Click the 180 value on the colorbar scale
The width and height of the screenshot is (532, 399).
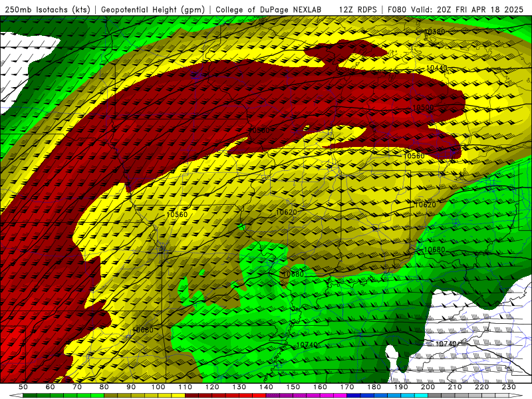point(374,387)
